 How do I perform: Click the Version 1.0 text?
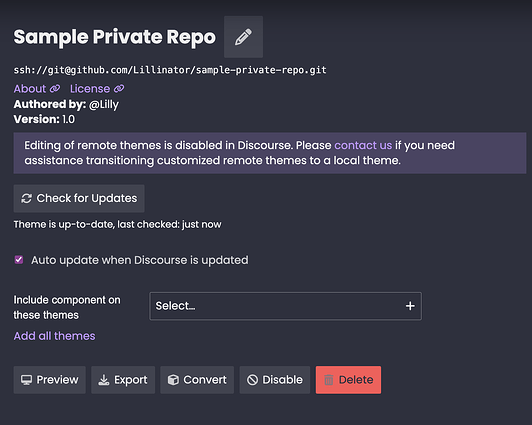pyautogui.click(x=44, y=119)
